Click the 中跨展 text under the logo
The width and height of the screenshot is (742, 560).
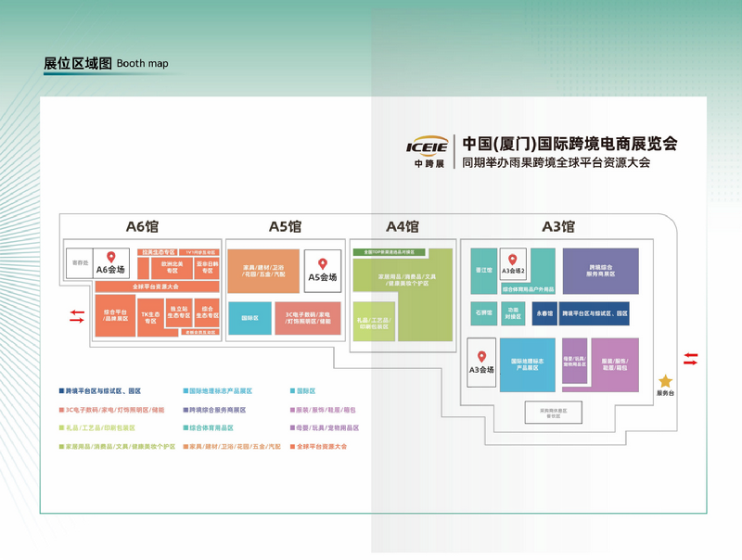click(429, 164)
